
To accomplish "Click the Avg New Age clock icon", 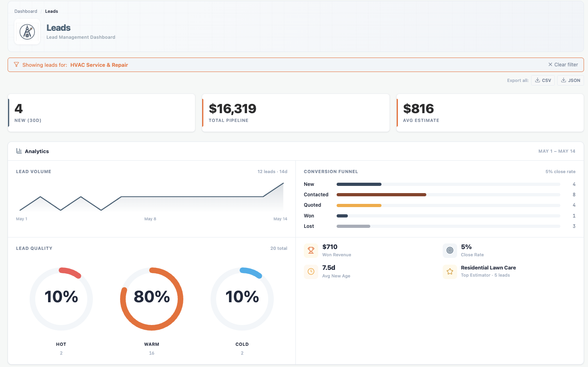I will click(311, 271).
